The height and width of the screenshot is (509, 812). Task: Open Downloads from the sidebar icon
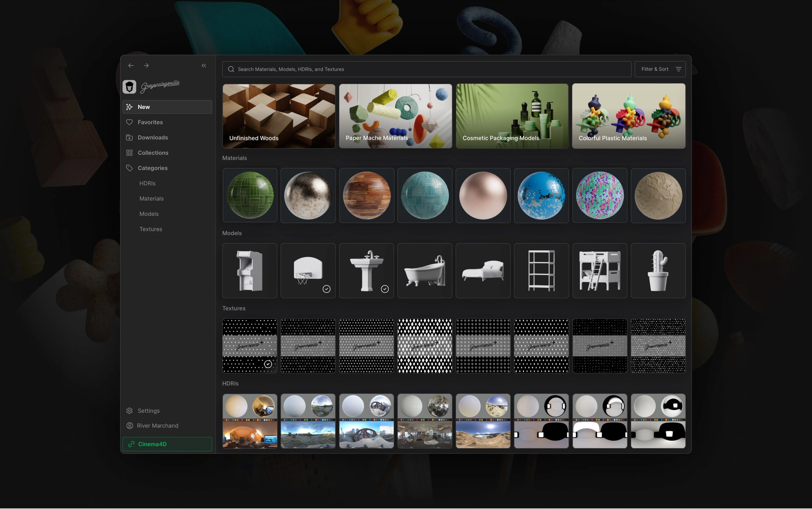(x=130, y=137)
